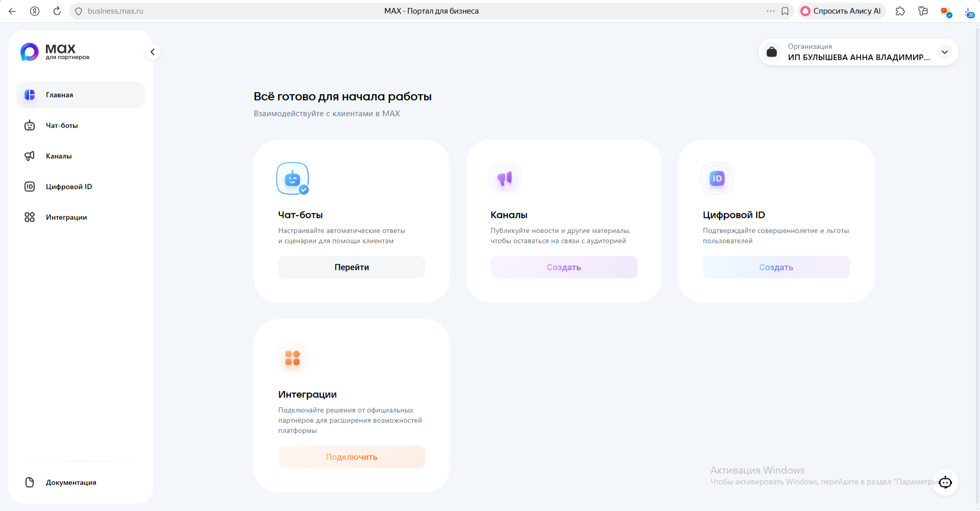Click the page scrollbar on the right edge
Viewport: 980px width, 511px height.
[x=977, y=265]
